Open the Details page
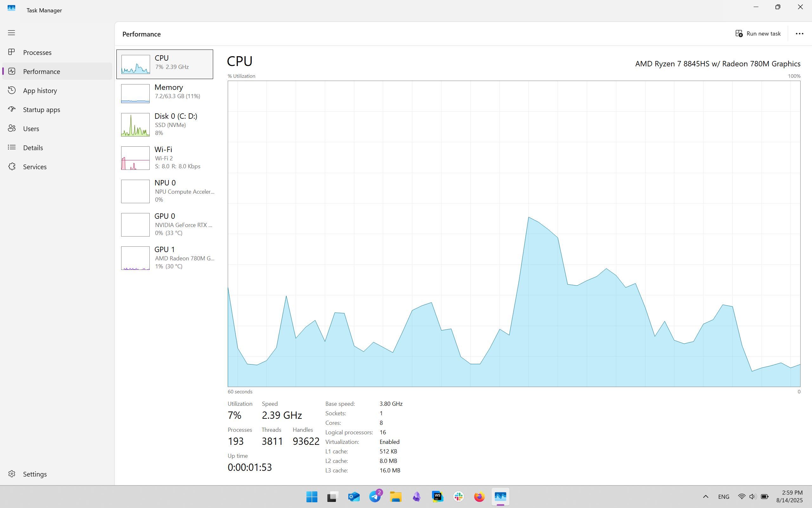Screen dimensions: 812x508 (57, 148)
